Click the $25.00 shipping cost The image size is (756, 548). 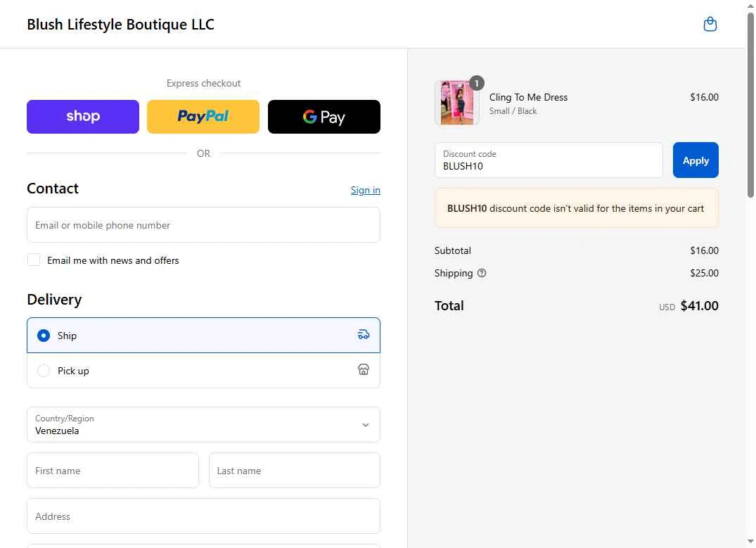click(705, 273)
